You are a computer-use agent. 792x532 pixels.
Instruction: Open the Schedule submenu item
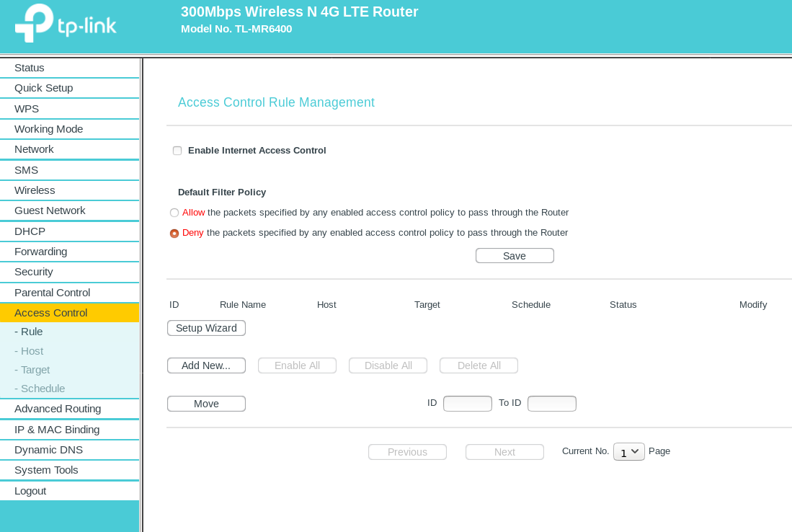tap(40, 389)
